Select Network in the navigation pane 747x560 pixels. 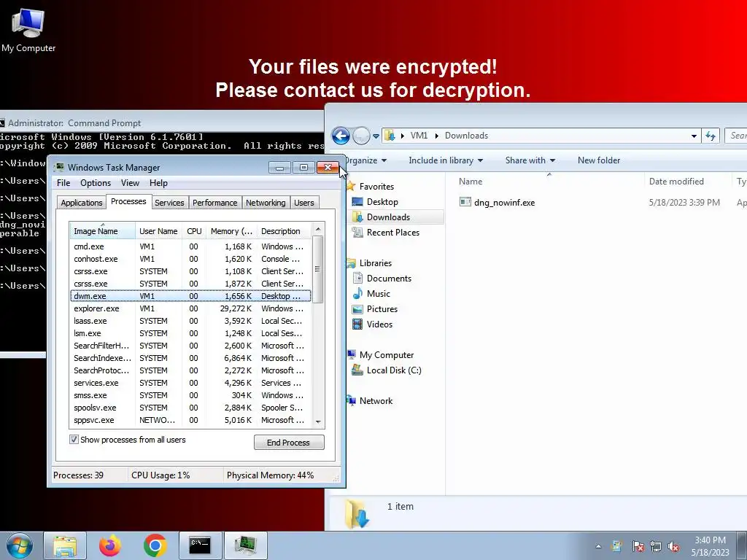[376, 401]
